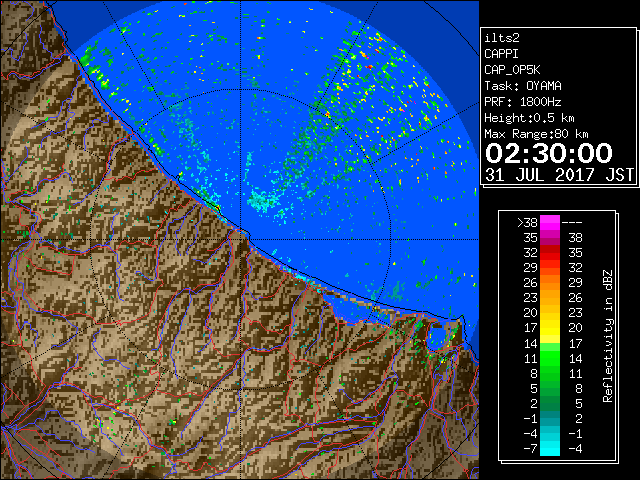Click the "ilts2" label in the info box
The height and width of the screenshot is (480, 640).
pyautogui.click(x=502, y=38)
